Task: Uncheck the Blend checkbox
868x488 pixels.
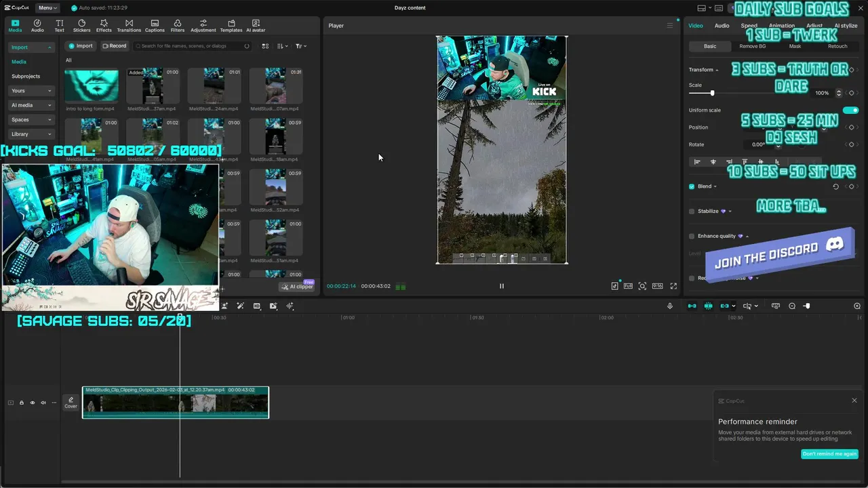Action: [x=692, y=186]
